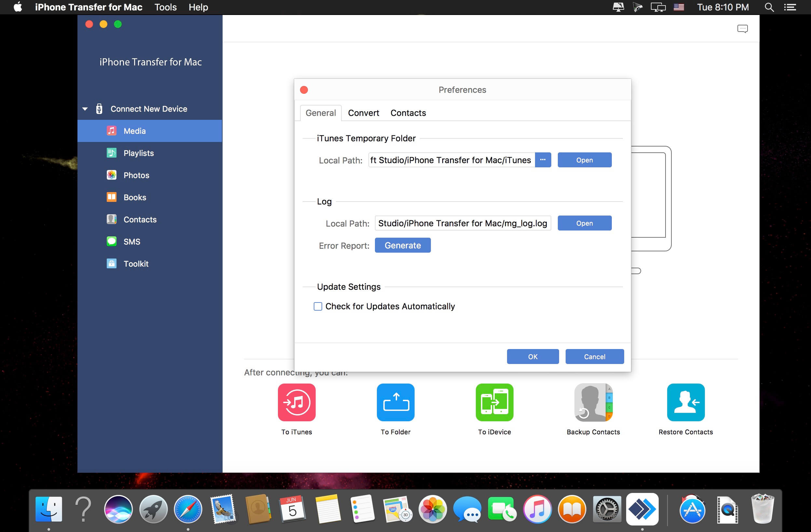
Task: Generate the error report
Action: click(x=403, y=245)
